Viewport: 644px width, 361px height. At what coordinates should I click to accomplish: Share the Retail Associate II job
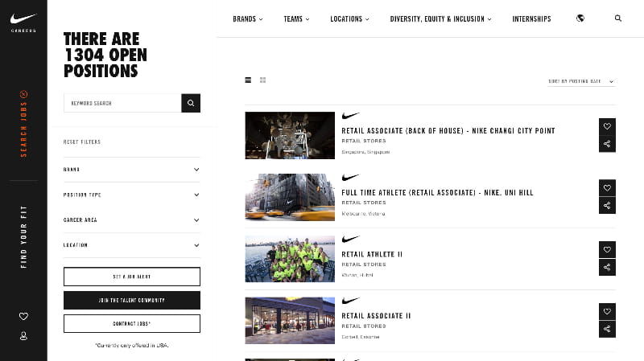607,329
